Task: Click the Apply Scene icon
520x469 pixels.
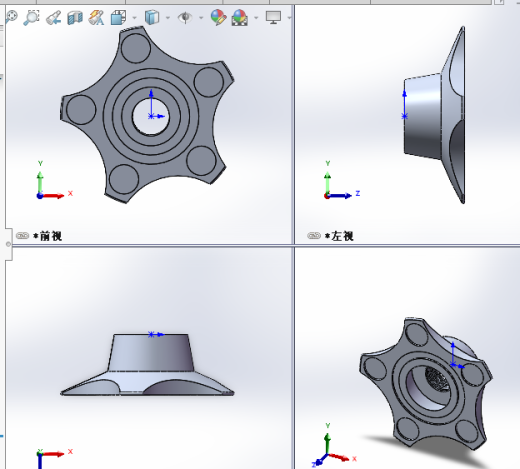Action: tap(240, 18)
